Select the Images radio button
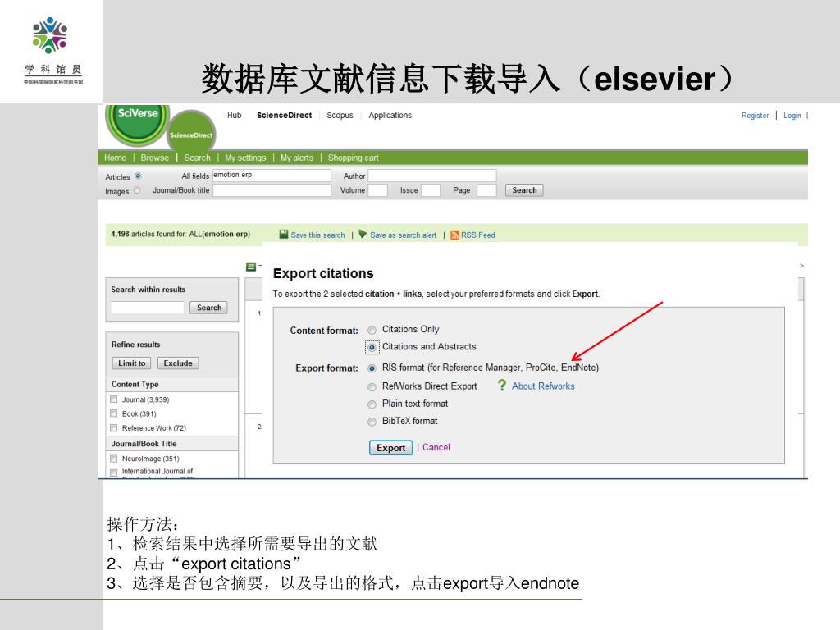 [137, 190]
